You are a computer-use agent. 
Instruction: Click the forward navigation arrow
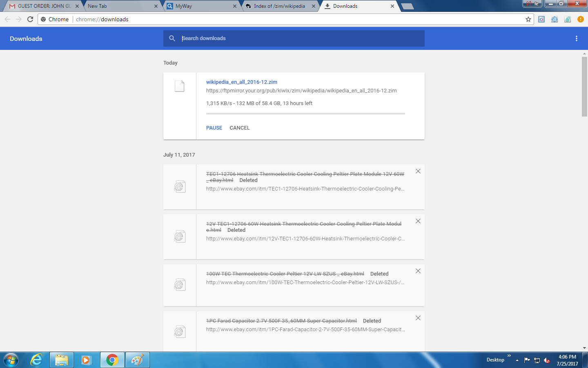point(19,19)
